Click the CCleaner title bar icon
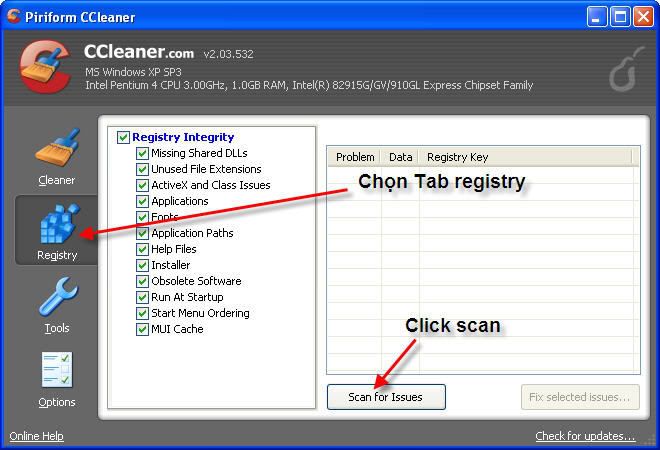This screenshot has height=450, width=660. coord(13,16)
